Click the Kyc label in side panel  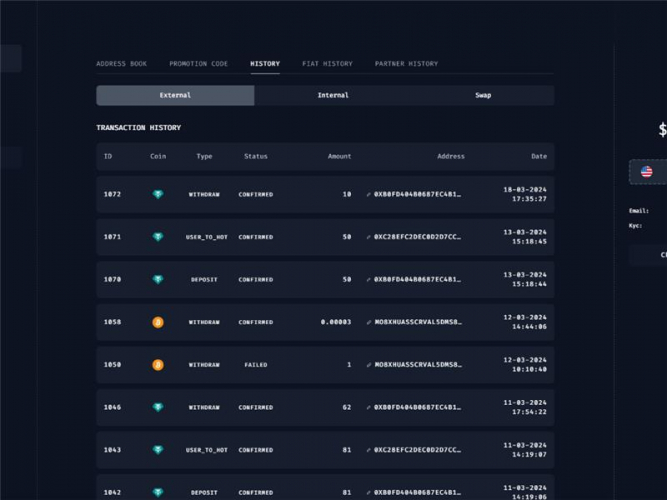click(636, 226)
